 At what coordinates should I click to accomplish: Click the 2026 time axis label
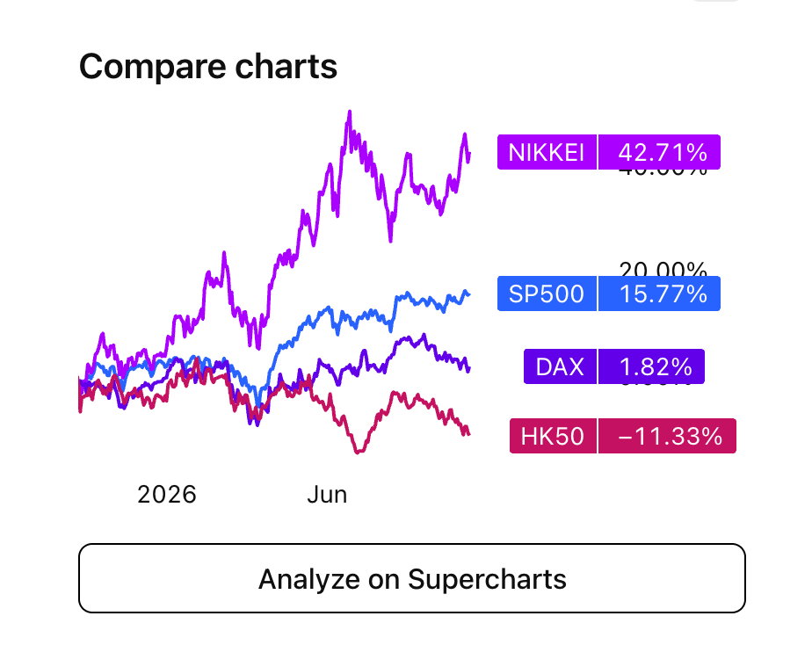pyautogui.click(x=167, y=495)
